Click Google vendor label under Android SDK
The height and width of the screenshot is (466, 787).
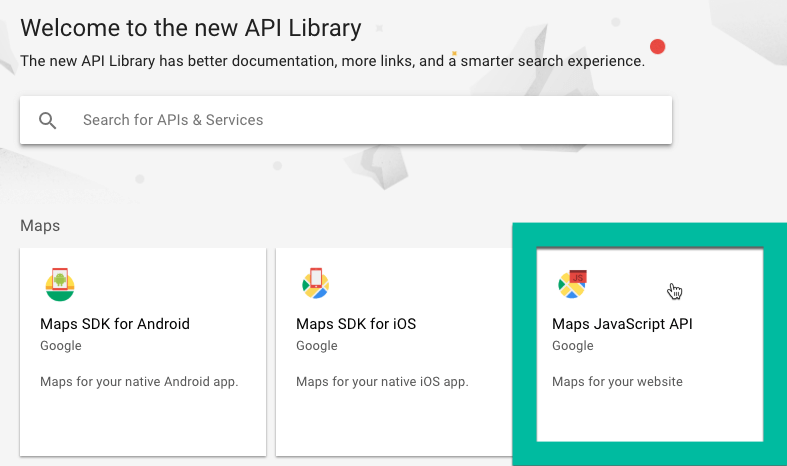coord(61,346)
